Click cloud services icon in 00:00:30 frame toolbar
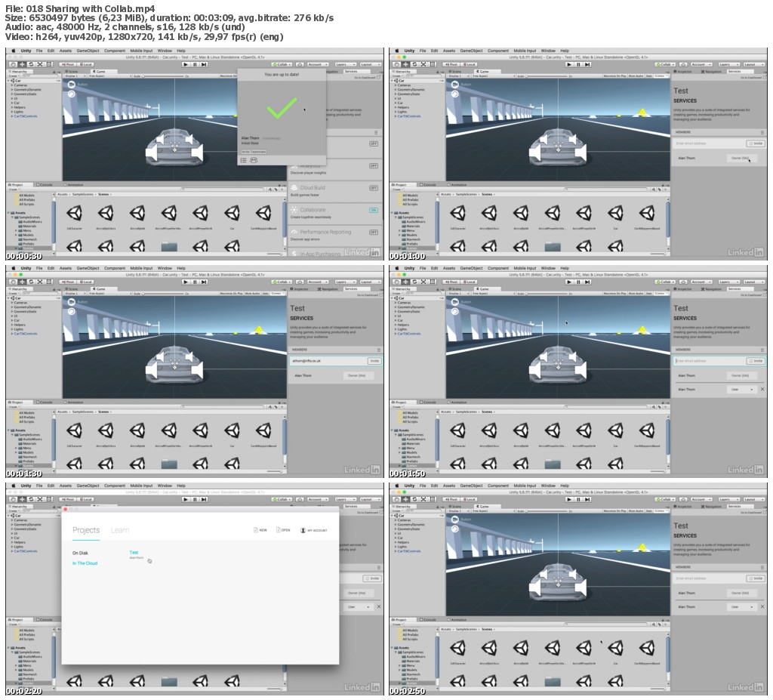This screenshot has width=773, height=700. 300,64
